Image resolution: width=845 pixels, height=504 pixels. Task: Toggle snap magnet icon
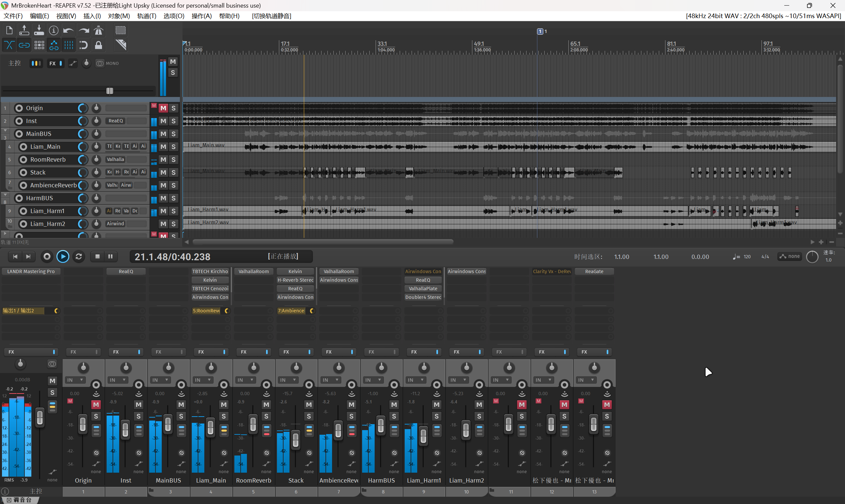(x=84, y=45)
